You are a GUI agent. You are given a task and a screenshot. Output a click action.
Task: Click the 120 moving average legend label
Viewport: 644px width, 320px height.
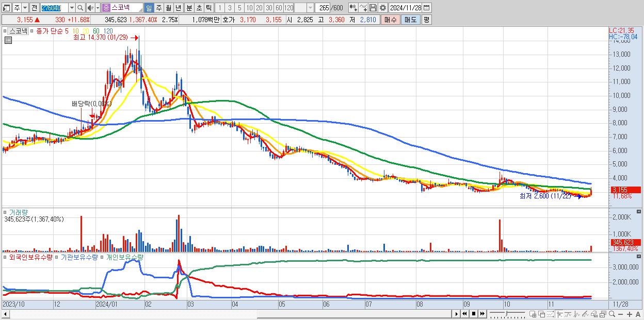point(108,31)
